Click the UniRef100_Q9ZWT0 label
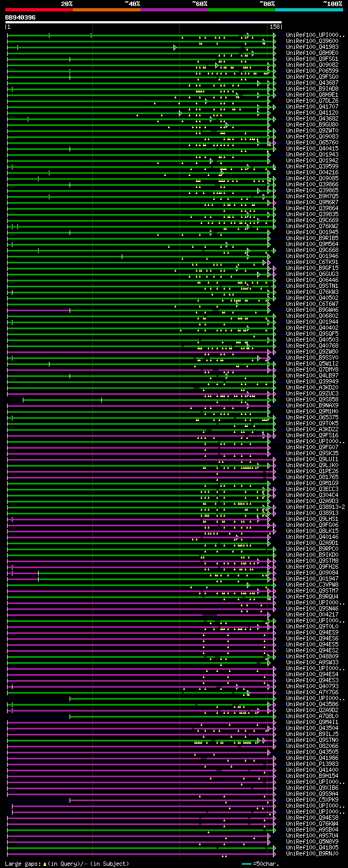348x868 pixels. click(x=312, y=131)
